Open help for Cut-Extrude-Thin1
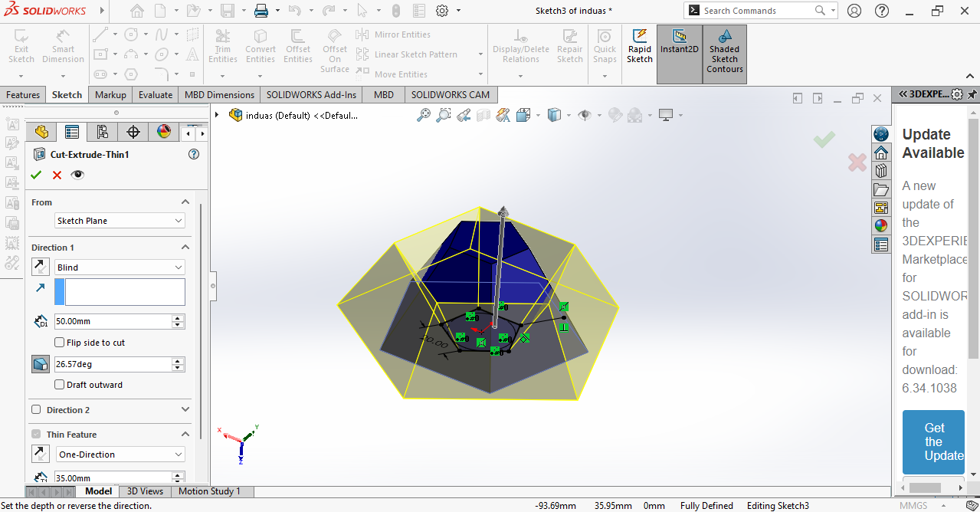 point(194,154)
